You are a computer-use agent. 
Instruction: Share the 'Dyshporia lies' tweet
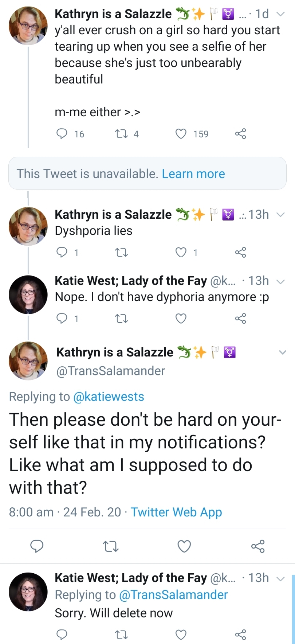(x=240, y=252)
